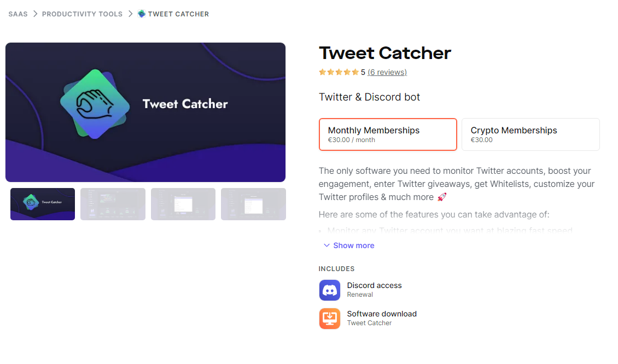The height and width of the screenshot is (364, 618).
Task: Switch selection back to Monthly Memberships card
Action: pyautogui.click(x=388, y=134)
